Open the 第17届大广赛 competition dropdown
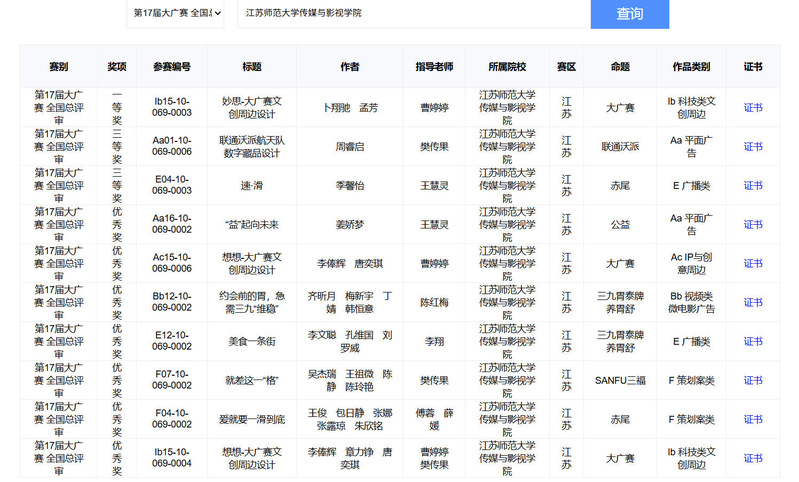This screenshot has width=799, height=482. coord(176,13)
